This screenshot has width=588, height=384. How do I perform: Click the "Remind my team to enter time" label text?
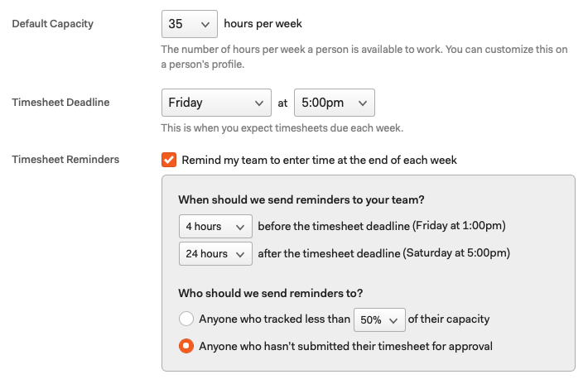(319, 160)
